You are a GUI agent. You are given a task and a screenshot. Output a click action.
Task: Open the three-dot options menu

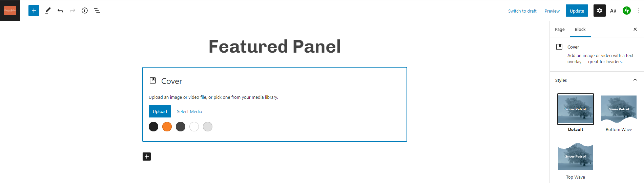coord(639,11)
